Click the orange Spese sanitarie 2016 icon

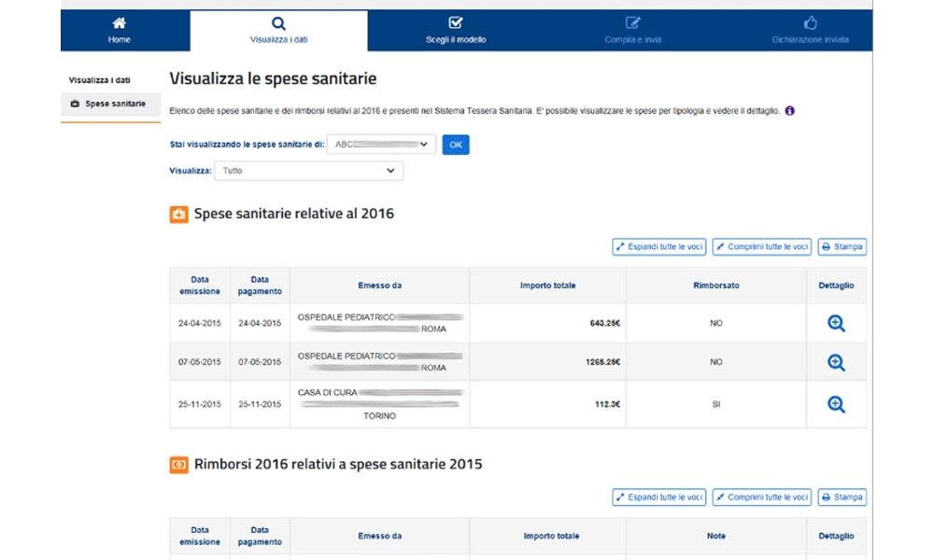[x=179, y=215]
